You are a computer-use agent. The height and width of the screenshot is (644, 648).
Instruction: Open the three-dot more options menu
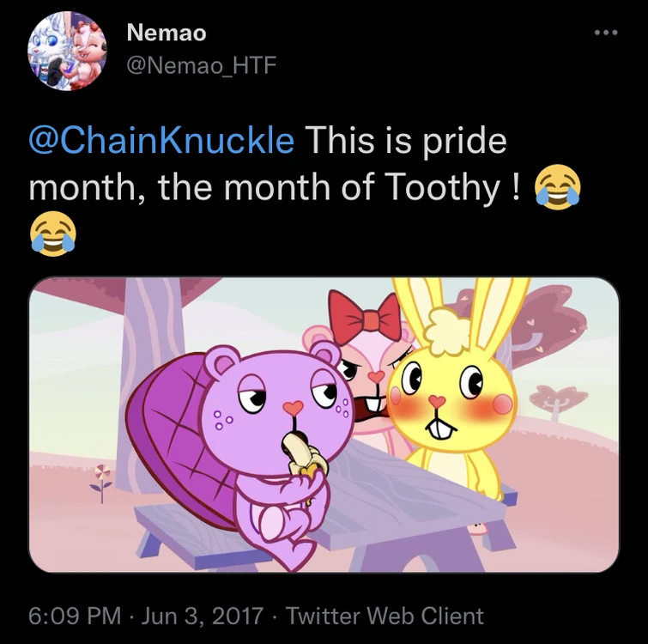(606, 33)
